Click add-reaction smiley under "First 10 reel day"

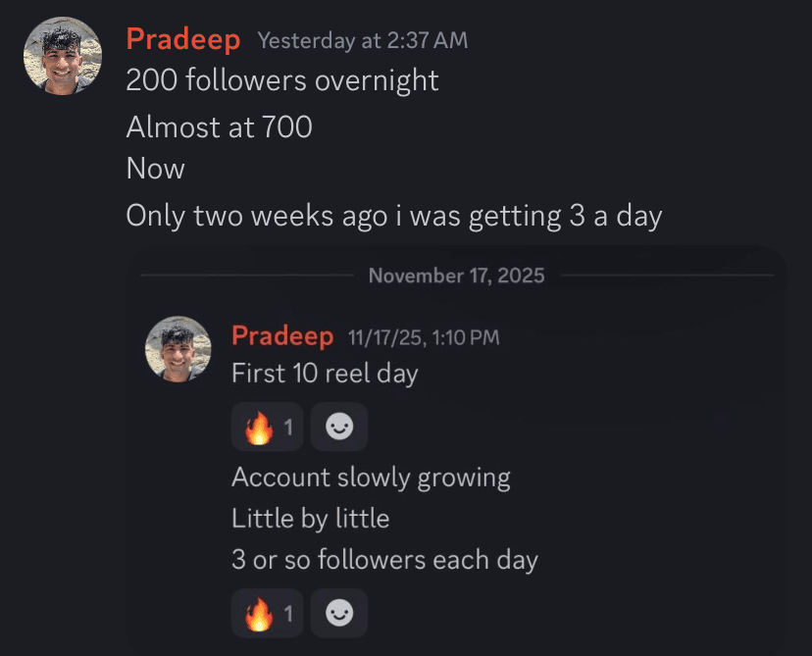339,428
